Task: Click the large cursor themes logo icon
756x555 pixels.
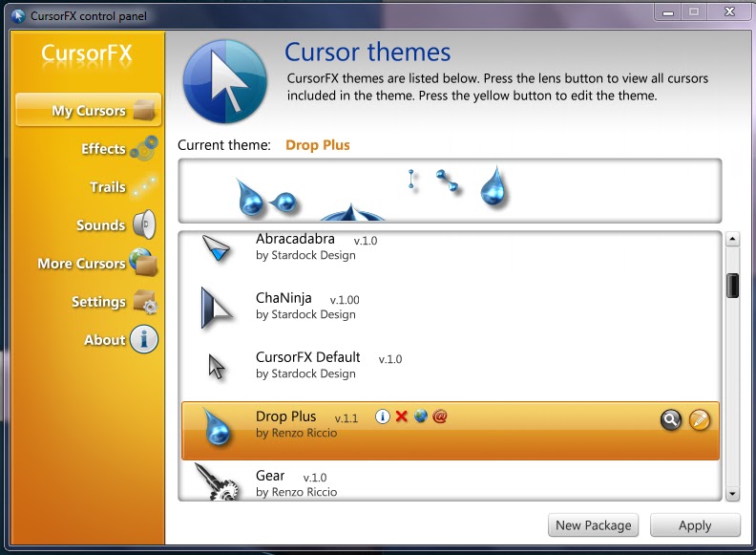Action: coord(224,81)
